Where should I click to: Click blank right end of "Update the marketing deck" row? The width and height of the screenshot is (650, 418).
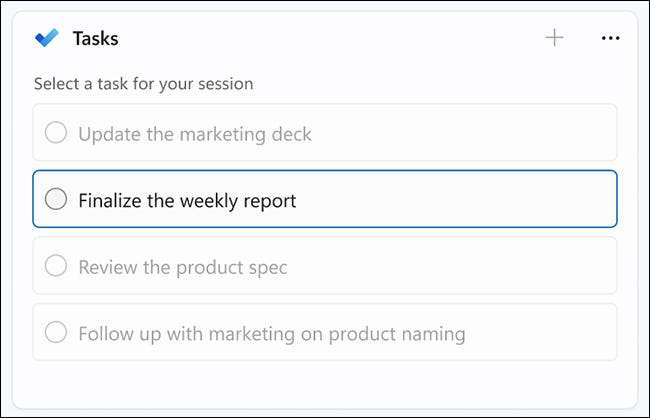(540, 133)
